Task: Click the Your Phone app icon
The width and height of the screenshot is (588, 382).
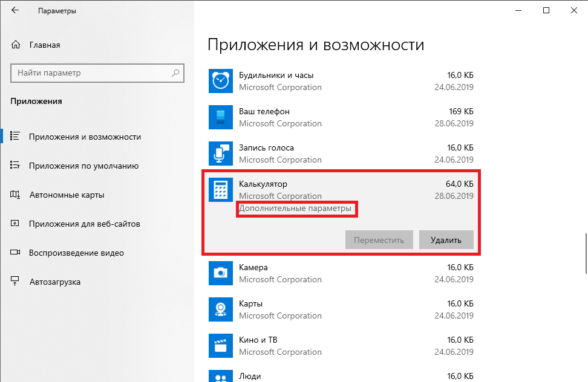Action: (x=220, y=117)
